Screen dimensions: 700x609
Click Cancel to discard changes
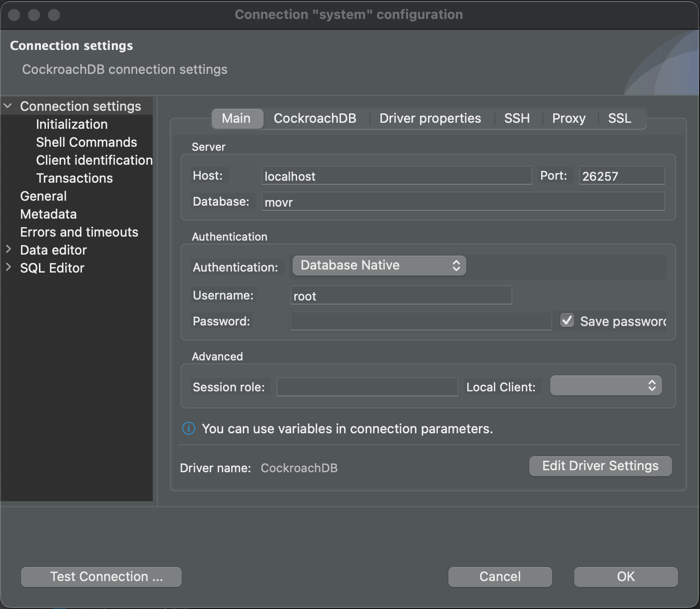(499, 577)
